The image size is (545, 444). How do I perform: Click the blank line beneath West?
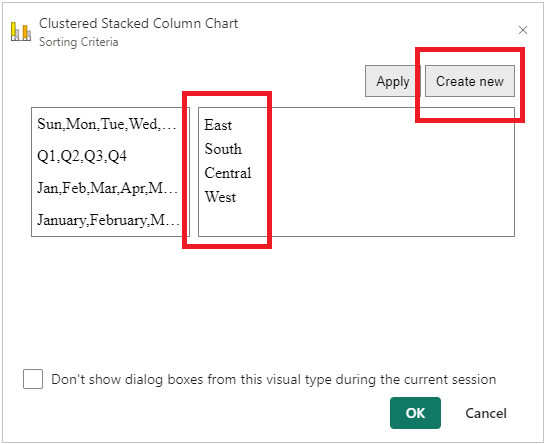pos(356,220)
